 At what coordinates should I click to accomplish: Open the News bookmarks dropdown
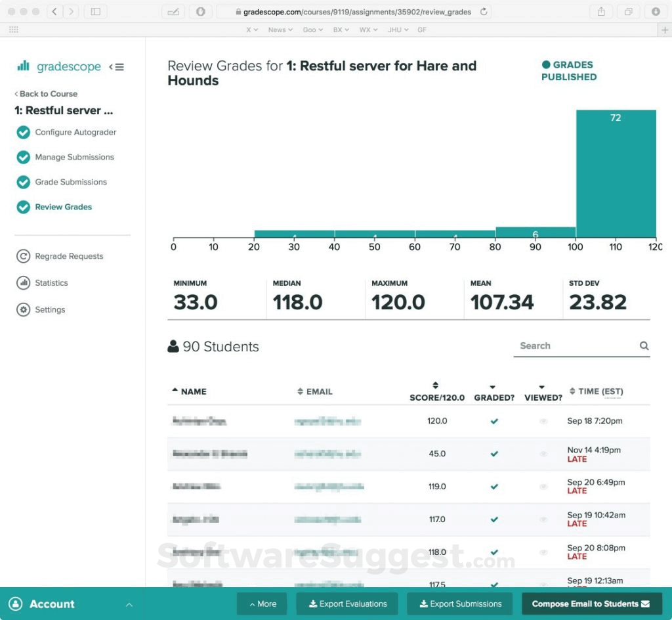[x=279, y=30]
